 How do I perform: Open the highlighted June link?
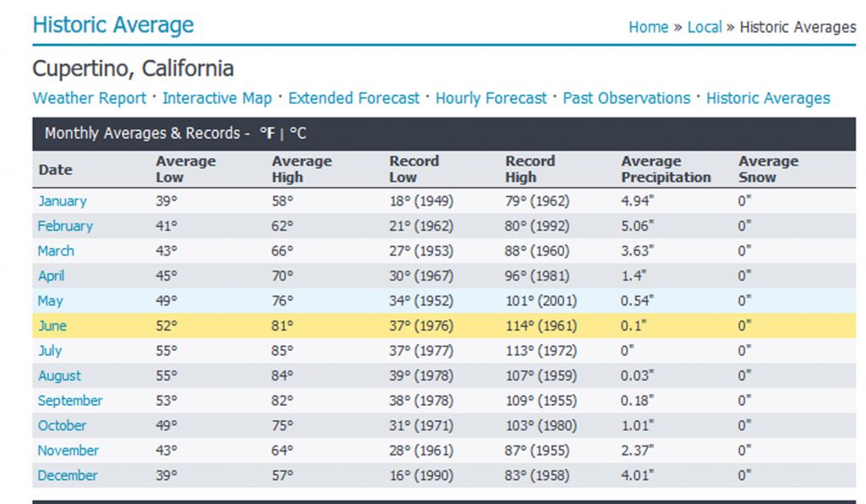pos(52,326)
